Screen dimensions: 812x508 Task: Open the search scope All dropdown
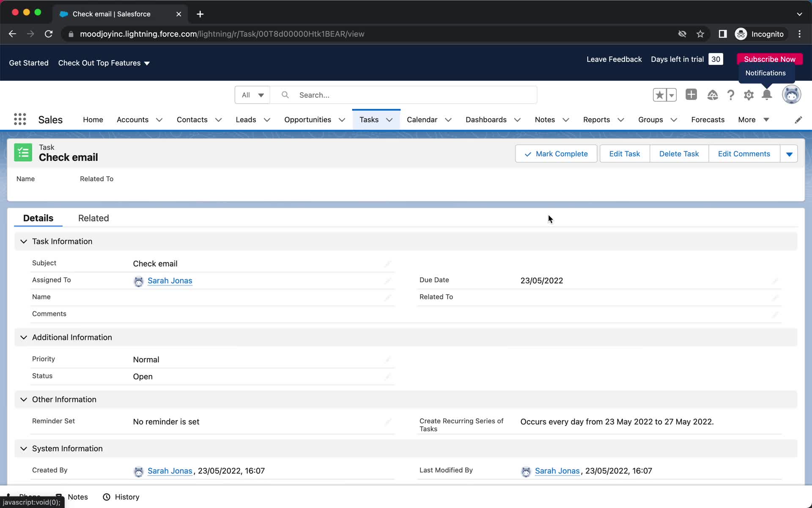click(x=252, y=95)
